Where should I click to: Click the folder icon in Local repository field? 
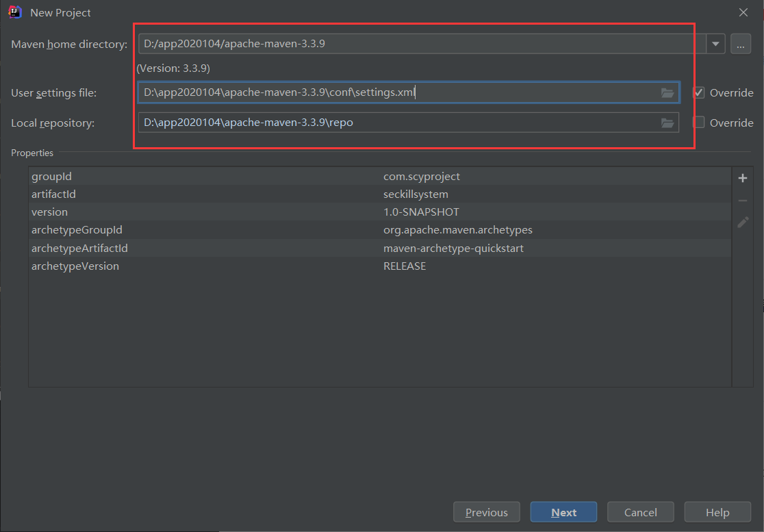point(667,123)
